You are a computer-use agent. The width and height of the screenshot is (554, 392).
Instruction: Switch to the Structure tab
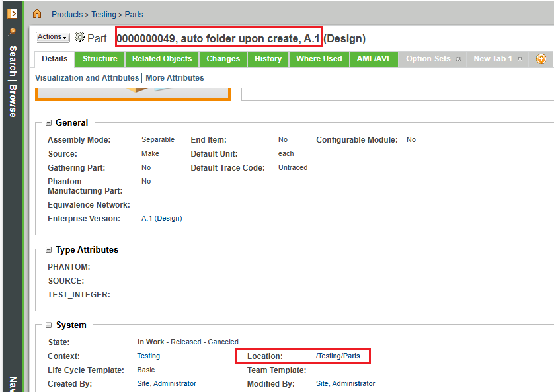[100, 59]
